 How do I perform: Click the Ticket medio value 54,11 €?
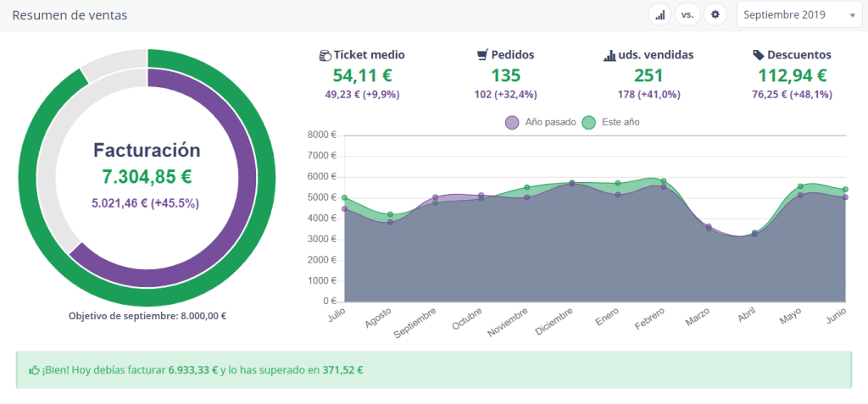coord(362,75)
